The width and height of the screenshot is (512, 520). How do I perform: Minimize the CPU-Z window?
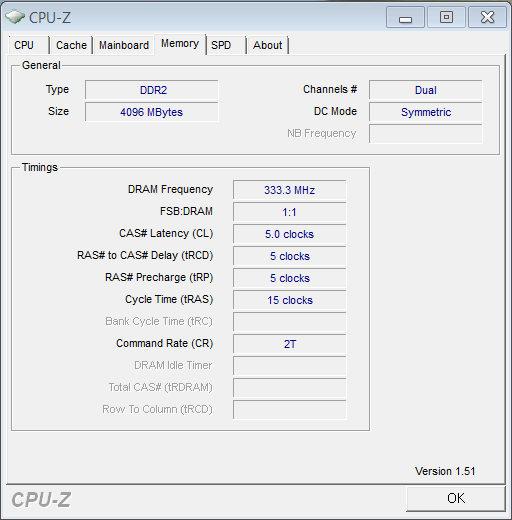point(405,17)
